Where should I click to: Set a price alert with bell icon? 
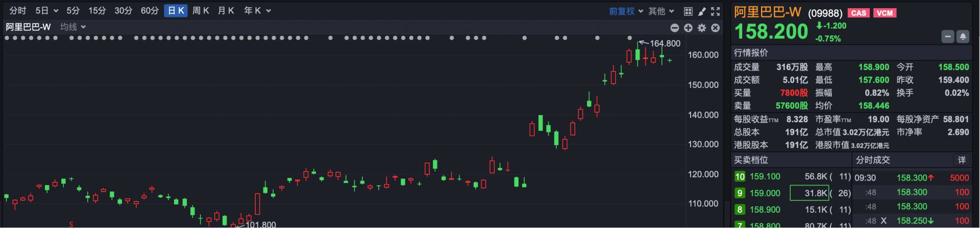963,36
